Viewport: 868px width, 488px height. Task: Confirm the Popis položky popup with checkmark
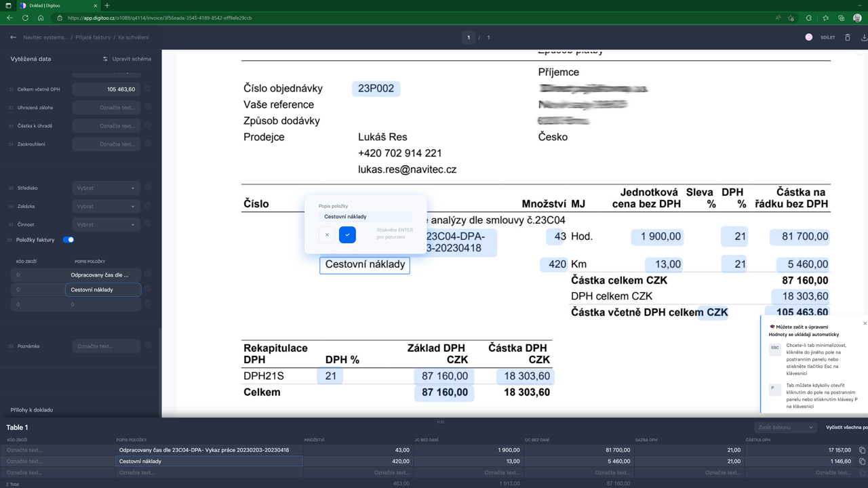pos(347,235)
